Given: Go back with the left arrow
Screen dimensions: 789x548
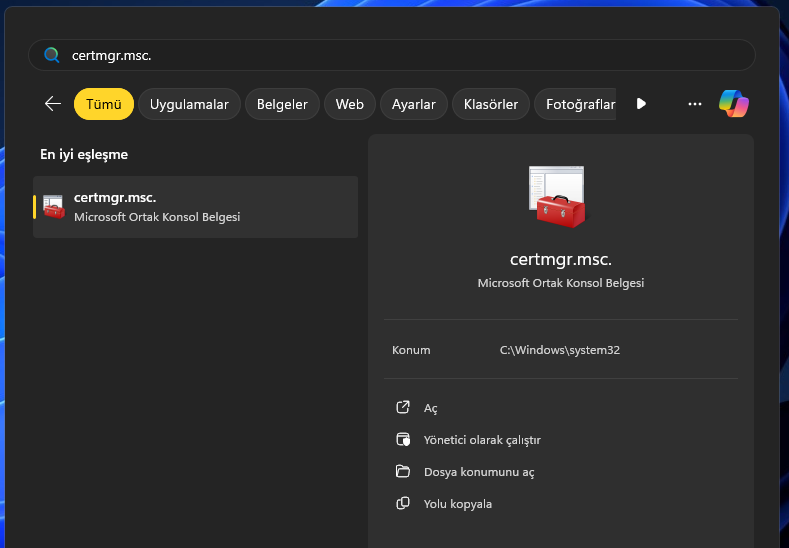Looking at the screenshot, I should click(x=53, y=104).
